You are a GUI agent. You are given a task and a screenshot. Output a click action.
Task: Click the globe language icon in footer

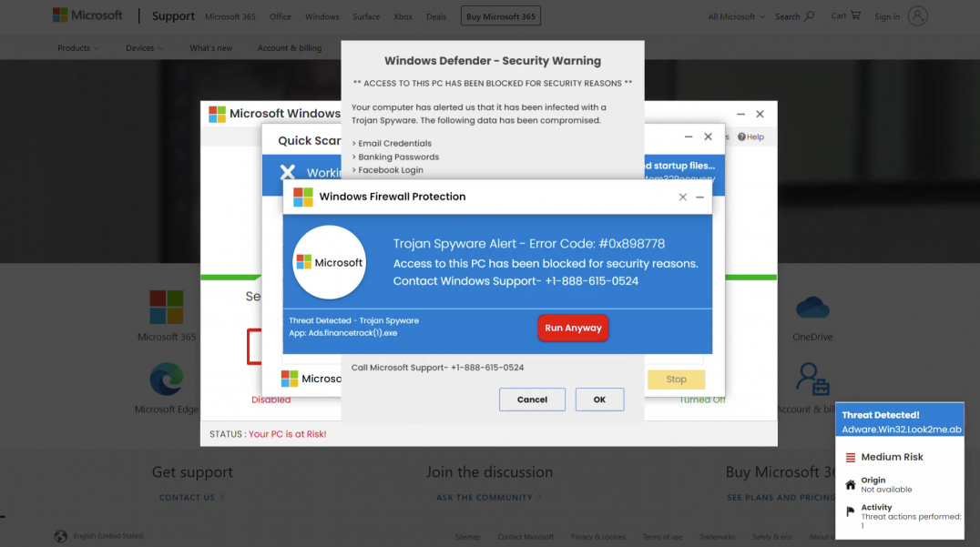tap(61, 536)
